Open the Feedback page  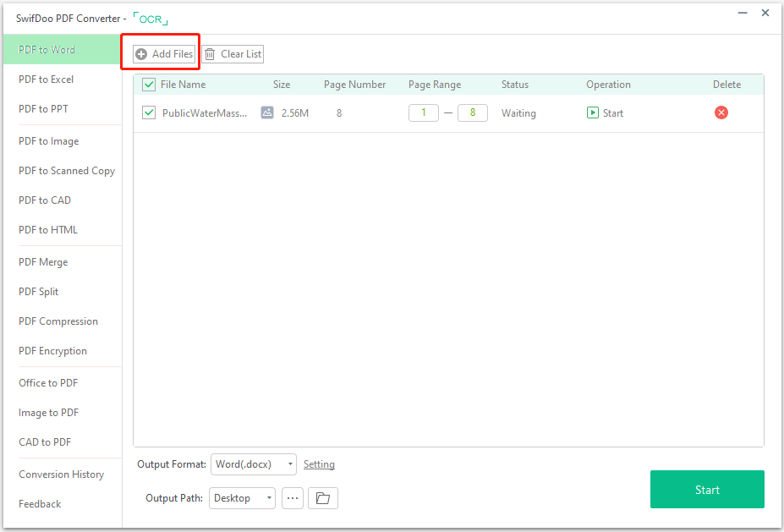40,503
